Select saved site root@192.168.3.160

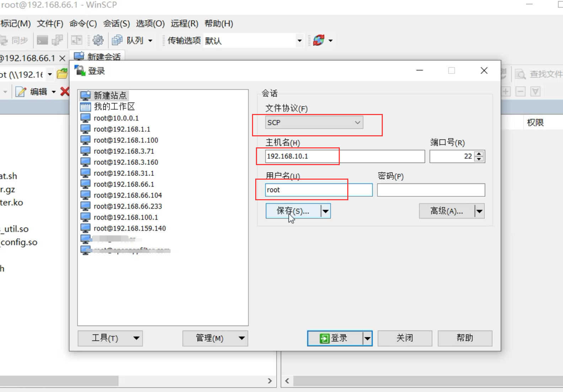click(119, 162)
